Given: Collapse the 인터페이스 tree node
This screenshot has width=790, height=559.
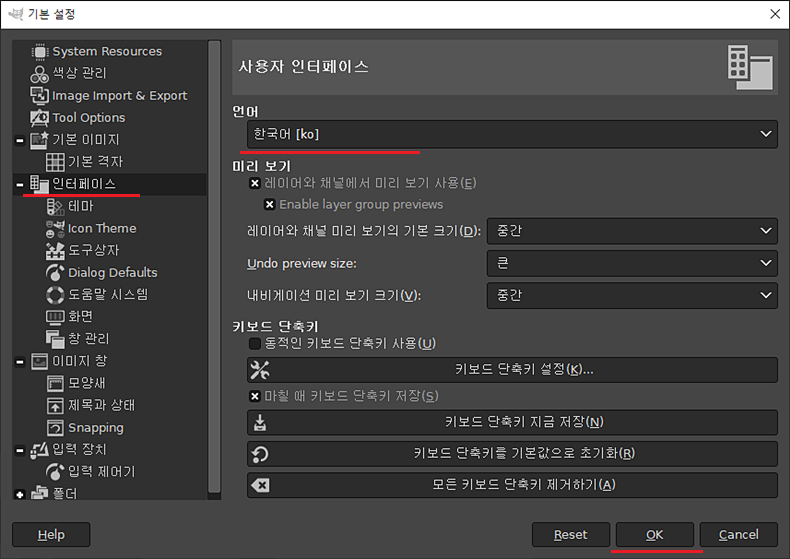Looking at the screenshot, I should click(x=20, y=185).
